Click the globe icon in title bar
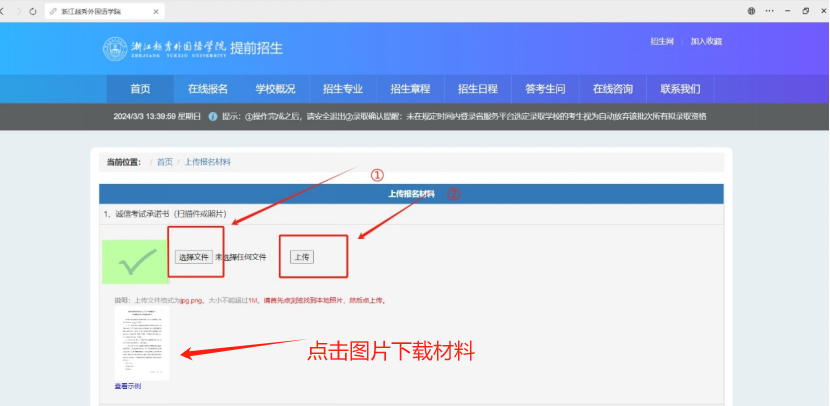 751,11
